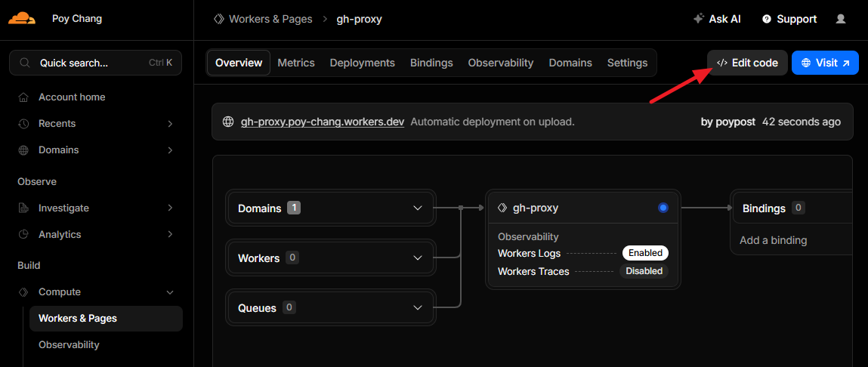Open gh-proxy.poy-chang.workers.dev link
This screenshot has width=868, height=367.
pyautogui.click(x=322, y=122)
